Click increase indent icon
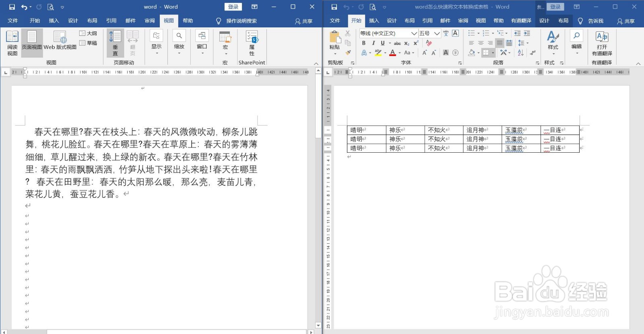Screen dimensions: 644x334 [527, 33]
